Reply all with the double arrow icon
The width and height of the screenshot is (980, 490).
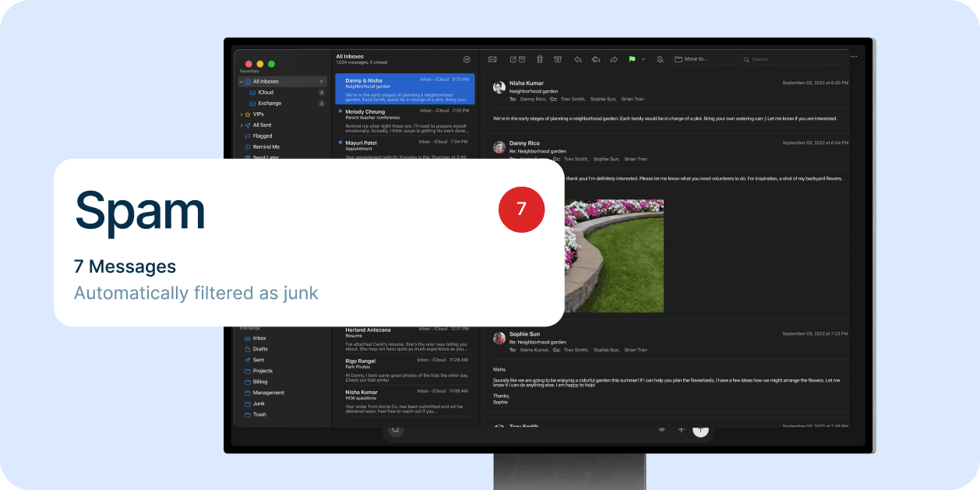coord(596,59)
